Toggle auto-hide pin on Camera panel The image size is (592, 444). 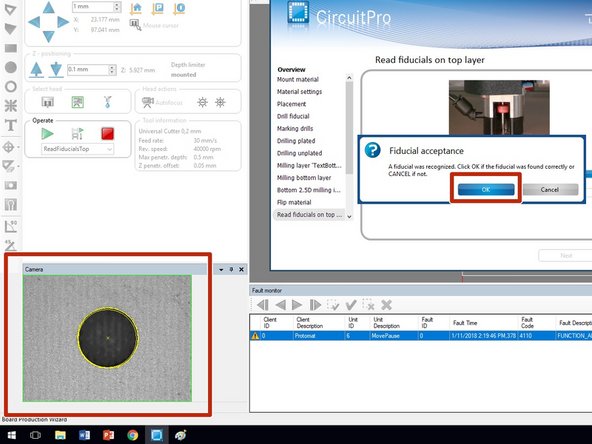(231, 269)
